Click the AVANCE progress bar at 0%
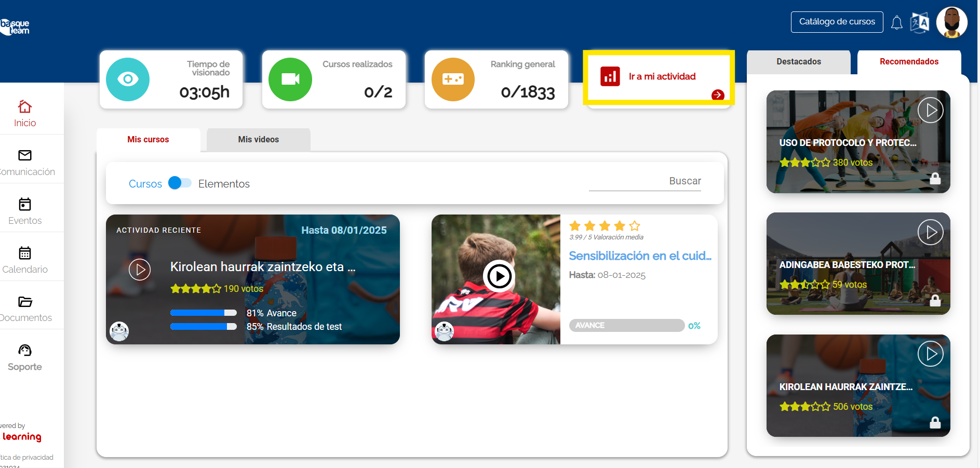The image size is (980, 468). (626, 326)
